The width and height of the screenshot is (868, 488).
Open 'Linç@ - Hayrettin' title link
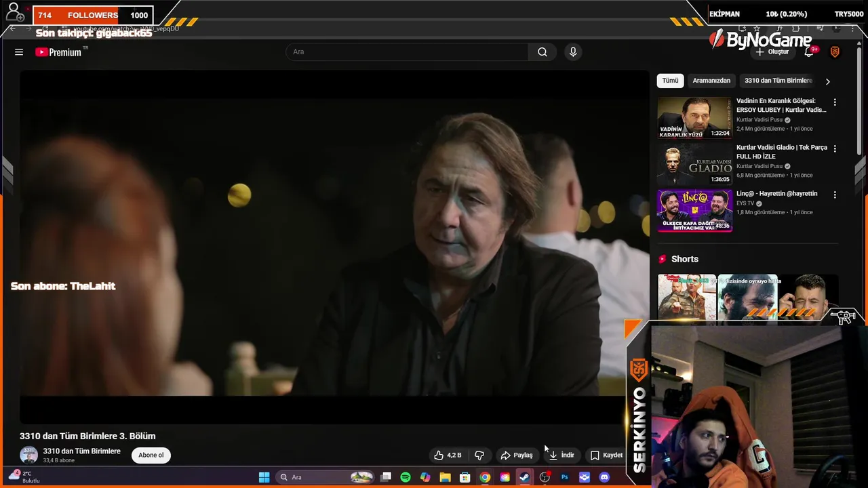coord(777,194)
